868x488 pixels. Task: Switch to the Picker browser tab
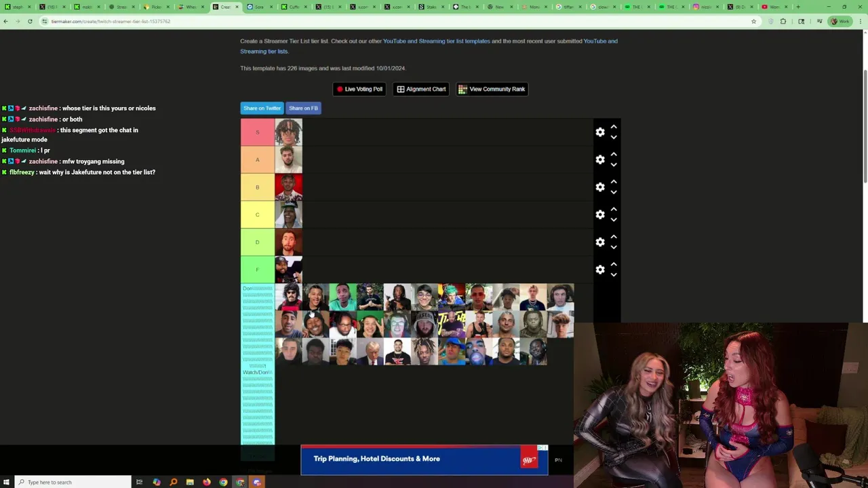click(x=155, y=7)
